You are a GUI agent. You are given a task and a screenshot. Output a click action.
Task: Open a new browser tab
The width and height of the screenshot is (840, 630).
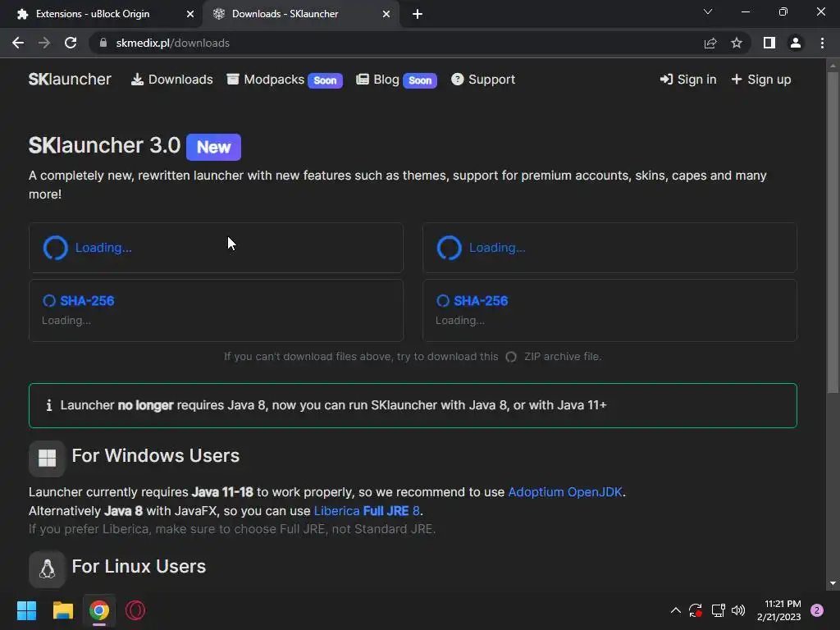click(x=418, y=14)
